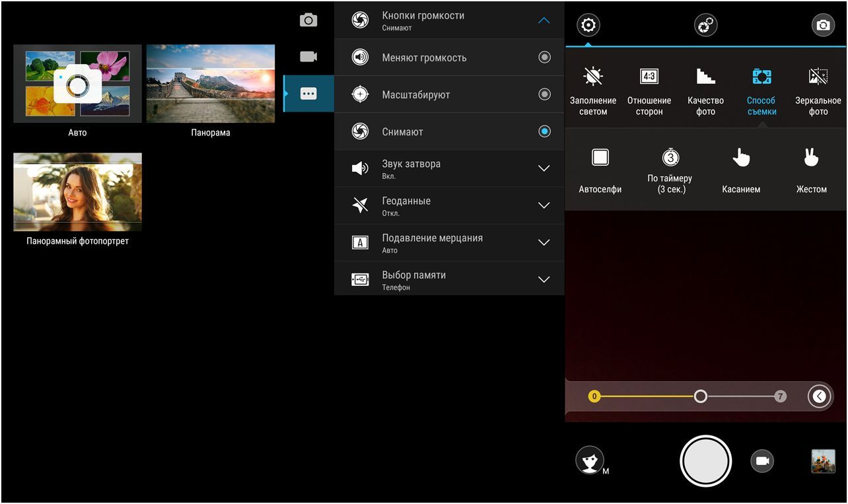
Task: Click the beauty level slider handle
Action: point(700,396)
